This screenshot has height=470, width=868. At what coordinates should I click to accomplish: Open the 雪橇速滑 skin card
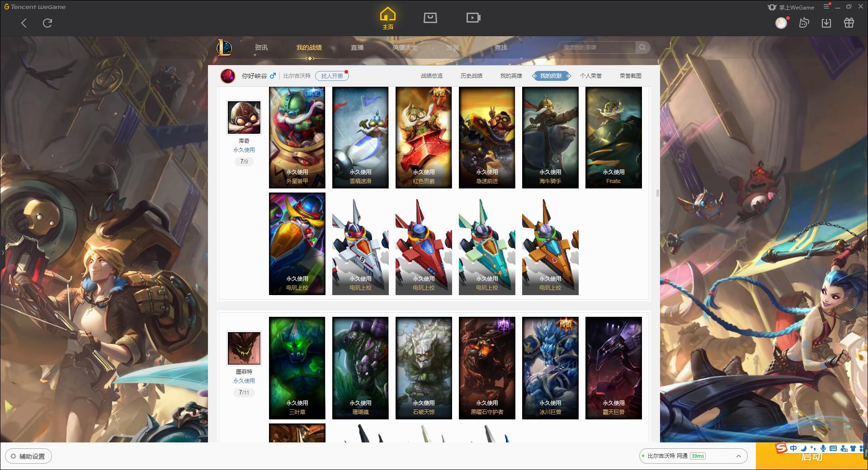pyautogui.click(x=360, y=137)
